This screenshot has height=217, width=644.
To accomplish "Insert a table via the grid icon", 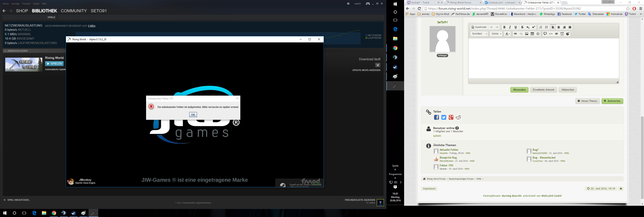I will click(533, 34).
